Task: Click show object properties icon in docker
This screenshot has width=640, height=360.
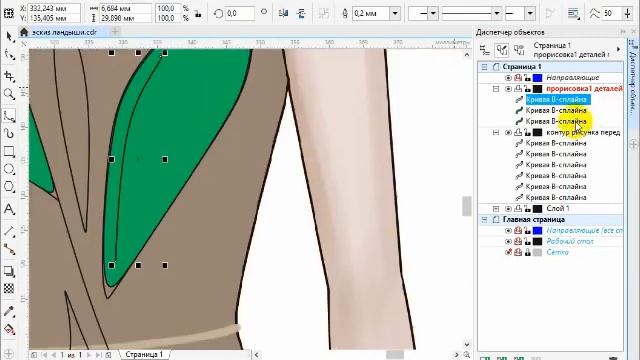Action: click(x=484, y=50)
